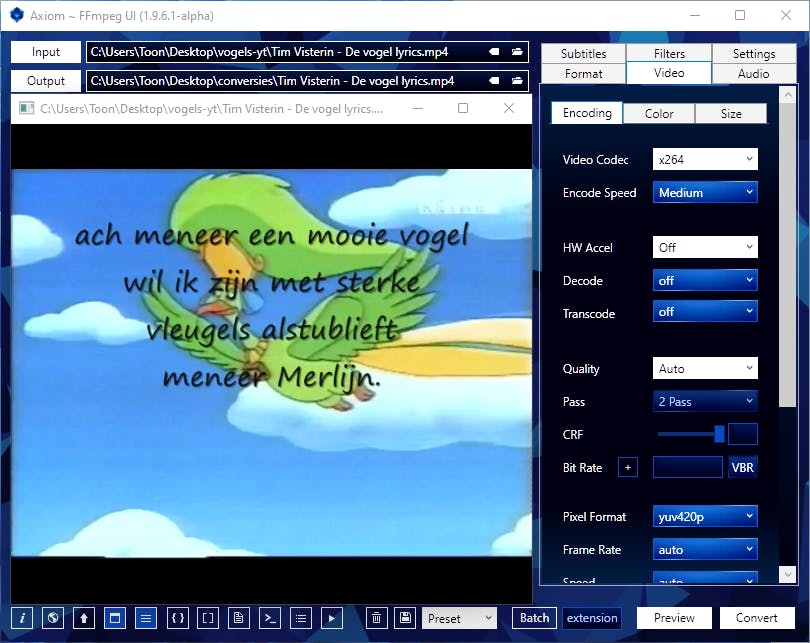
Task: Open the Settings tab
Action: (754, 54)
